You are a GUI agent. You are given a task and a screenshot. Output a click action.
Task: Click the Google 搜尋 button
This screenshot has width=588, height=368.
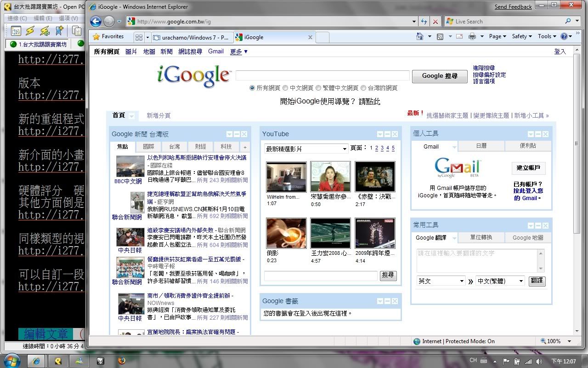(x=440, y=76)
